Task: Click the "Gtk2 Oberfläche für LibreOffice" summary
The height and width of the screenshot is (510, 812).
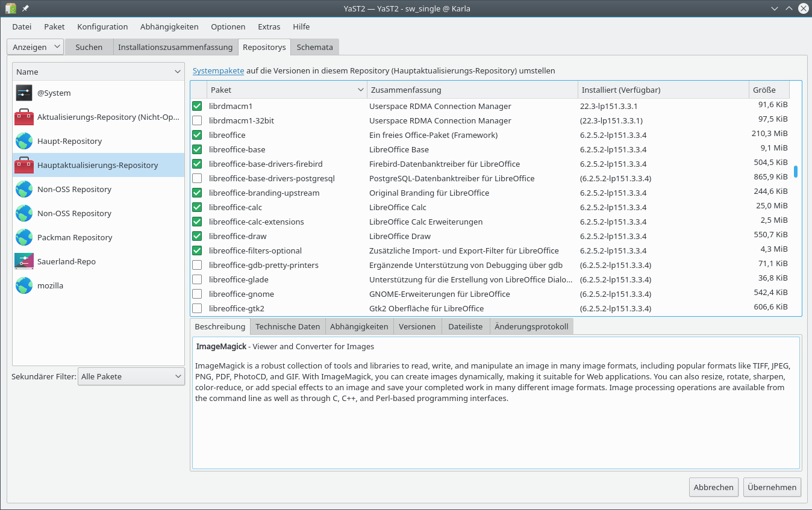Action: (x=426, y=308)
